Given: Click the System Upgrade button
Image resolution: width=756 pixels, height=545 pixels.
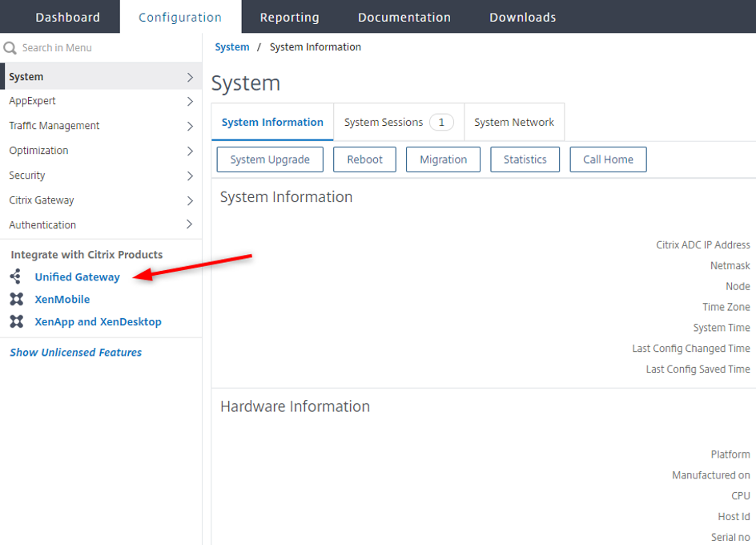Looking at the screenshot, I should pyautogui.click(x=270, y=159).
